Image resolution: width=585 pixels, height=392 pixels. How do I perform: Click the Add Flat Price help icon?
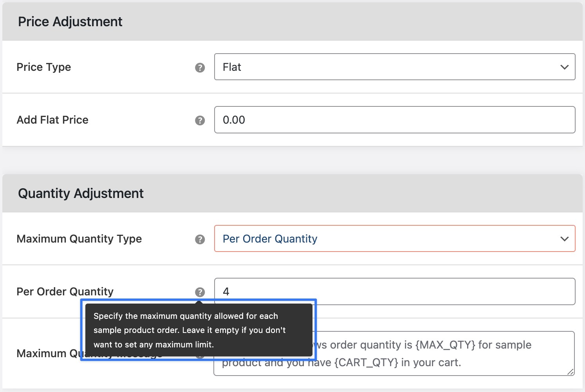coord(200,120)
